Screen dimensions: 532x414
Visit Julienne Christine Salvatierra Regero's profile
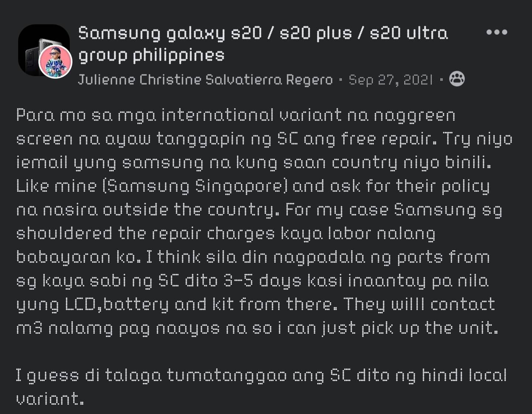[x=205, y=79]
